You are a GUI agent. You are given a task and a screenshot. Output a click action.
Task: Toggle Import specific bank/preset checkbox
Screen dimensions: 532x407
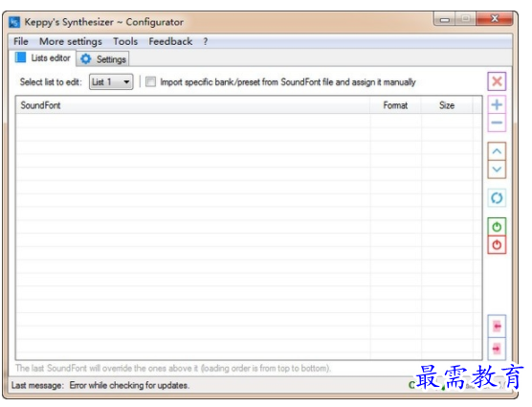[150, 81]
